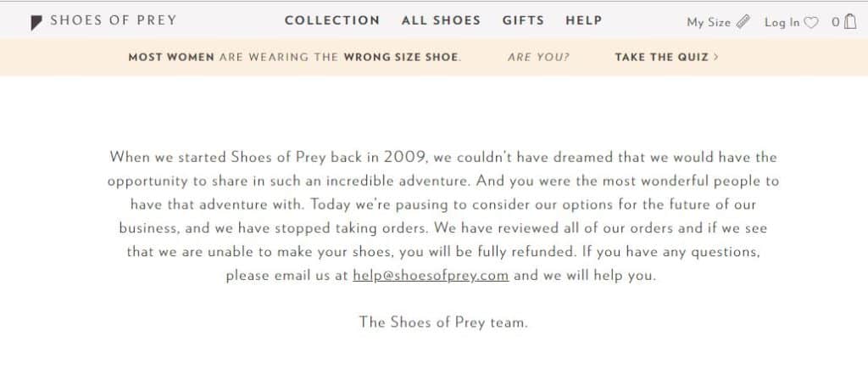Click the ruler icon beside My Size
Screen dimensions: 868x381
click(x=743, y=21)
